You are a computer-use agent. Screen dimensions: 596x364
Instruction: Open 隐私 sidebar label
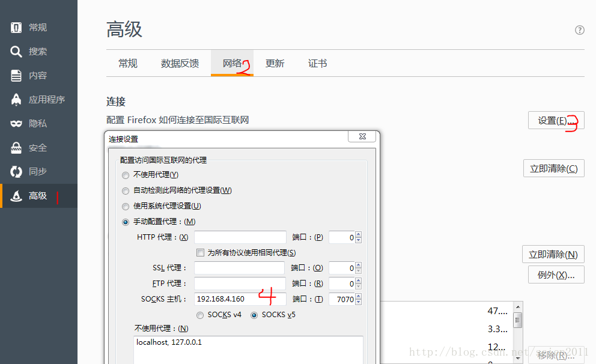[38, 124]
